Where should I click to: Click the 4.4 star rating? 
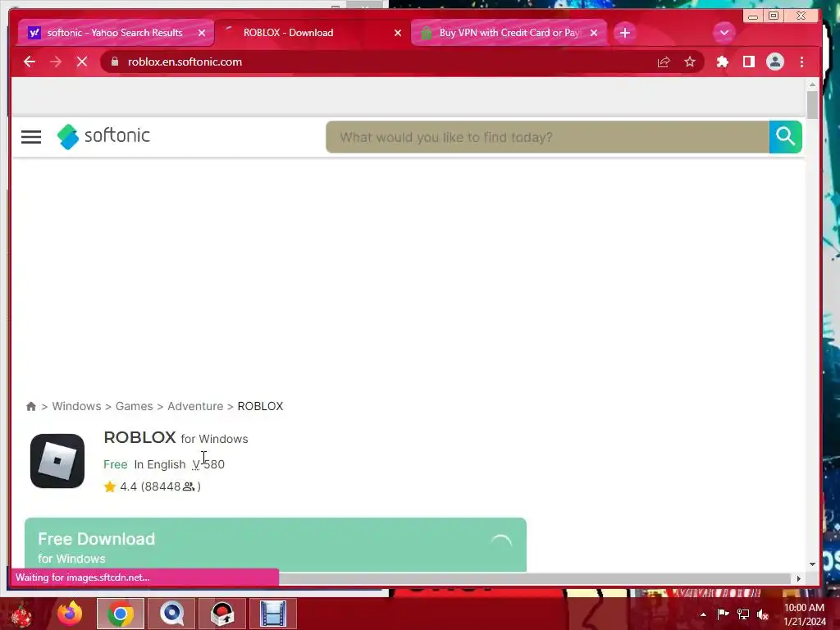(121, 486)
